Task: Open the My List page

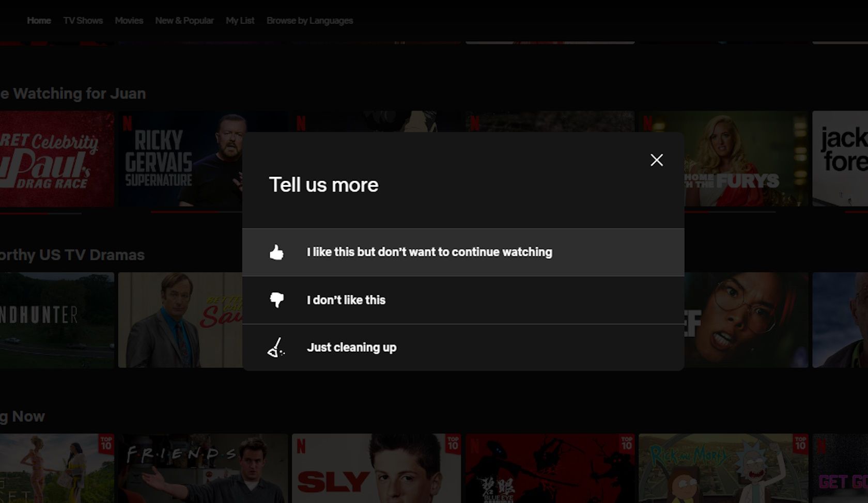Action: (x=240, y=21)
